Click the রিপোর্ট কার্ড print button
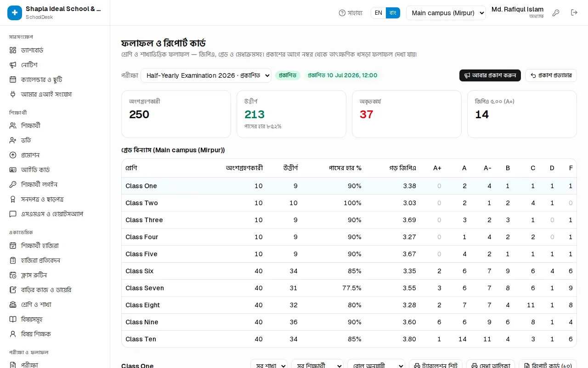This screenshot has height=368, width=588. tap(548, 366)
